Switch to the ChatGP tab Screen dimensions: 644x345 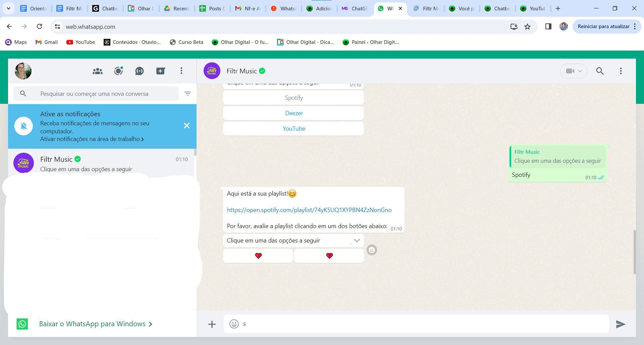coord(355,8)
